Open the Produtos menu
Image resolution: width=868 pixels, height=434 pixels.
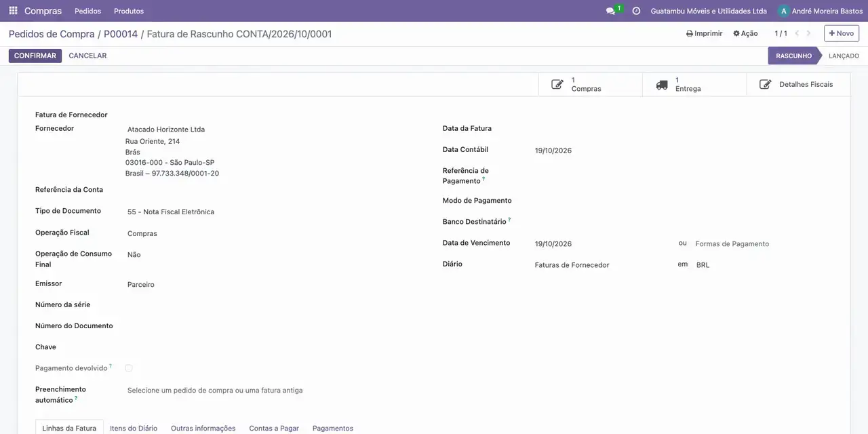tap(129, 11)
